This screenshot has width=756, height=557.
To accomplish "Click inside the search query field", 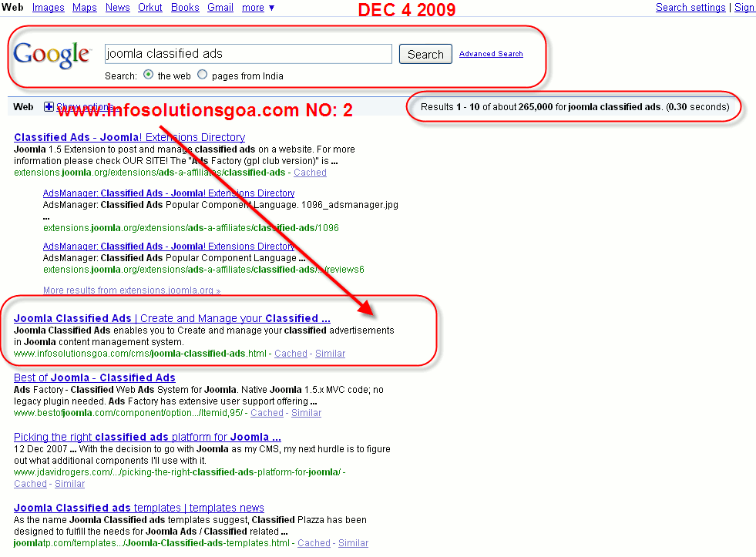I will [248, 54].
